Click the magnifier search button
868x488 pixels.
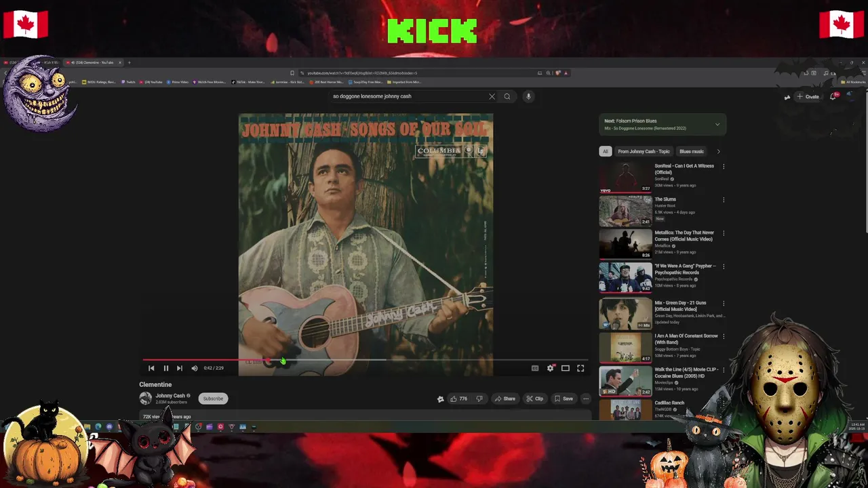507,96
